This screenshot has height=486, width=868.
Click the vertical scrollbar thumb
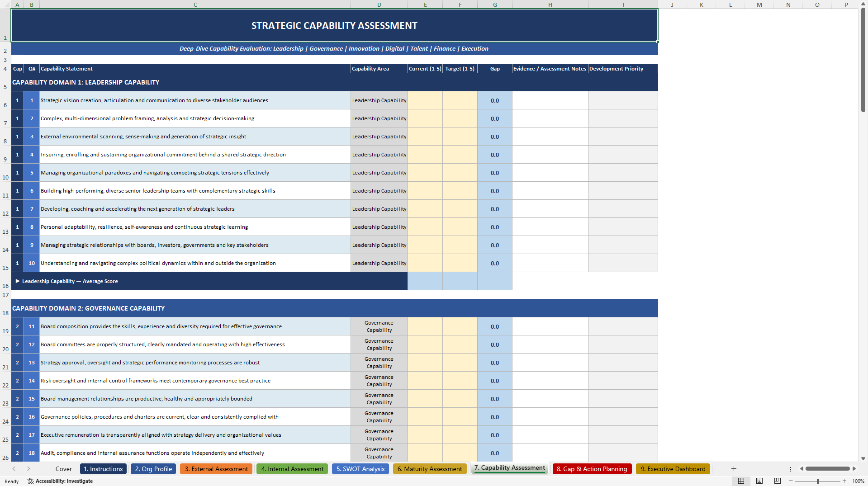(x=863, y=60)
